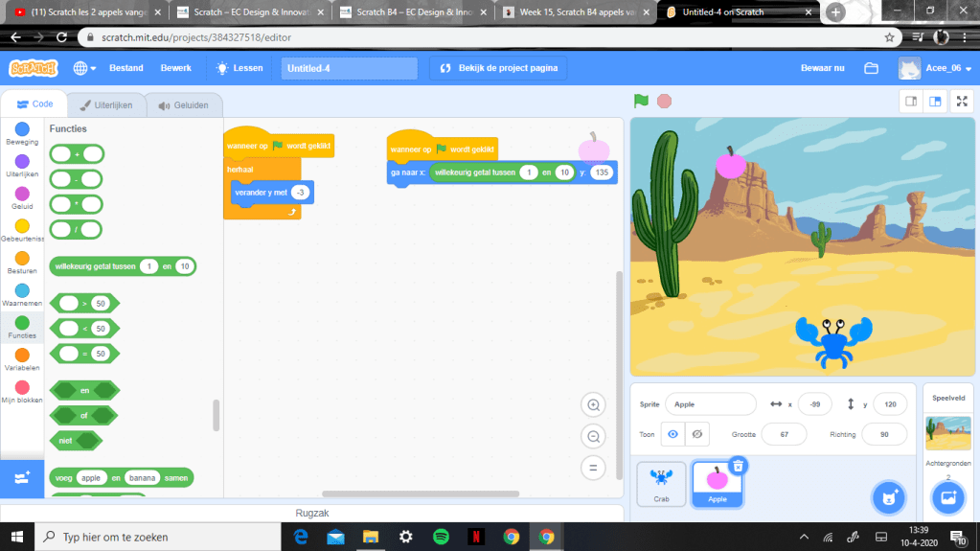Open the Bestand menu
This screenshot has height=551, width=980.
[126, 68]
